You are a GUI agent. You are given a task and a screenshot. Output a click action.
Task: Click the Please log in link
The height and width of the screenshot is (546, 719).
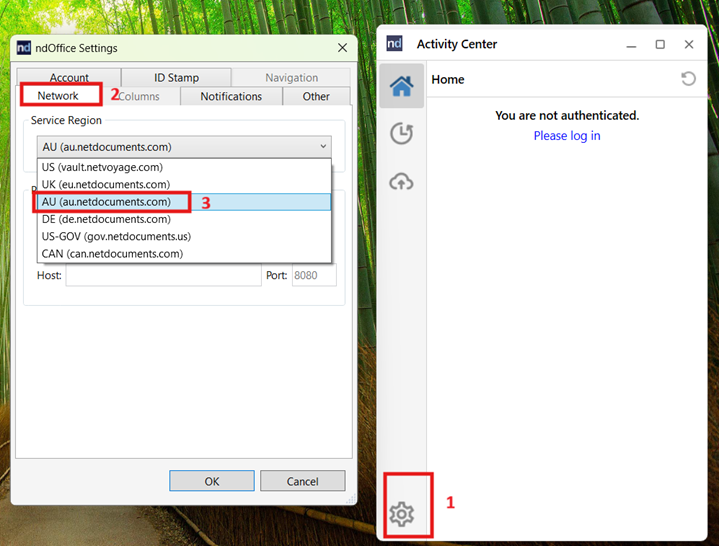pyautogui.click(x=567, y=136)
